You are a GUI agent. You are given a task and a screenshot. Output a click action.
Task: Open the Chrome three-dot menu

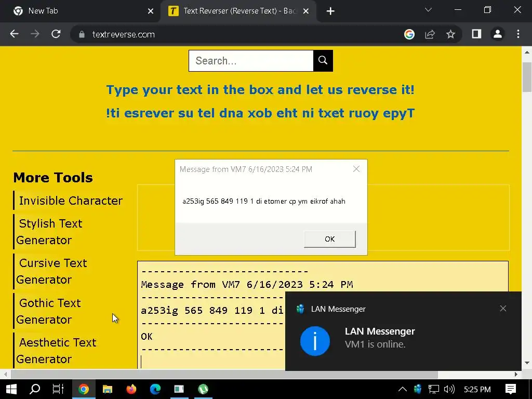point(518,34)
